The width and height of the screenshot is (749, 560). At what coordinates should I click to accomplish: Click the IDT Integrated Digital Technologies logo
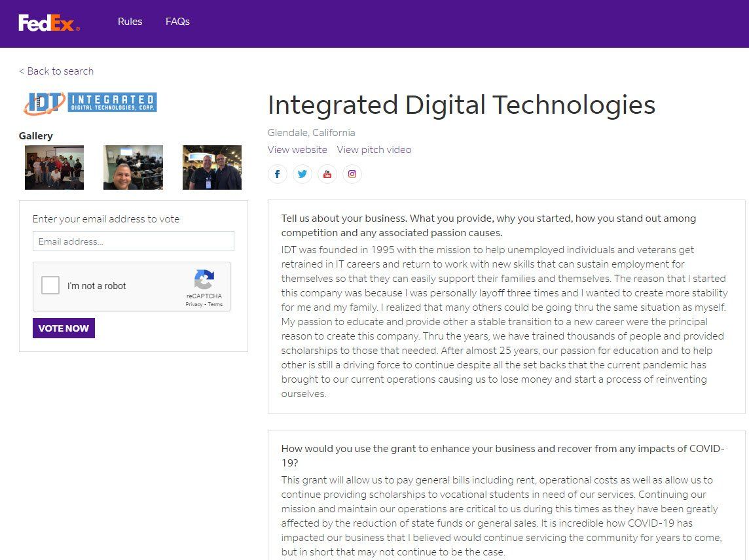pos(90,103)
